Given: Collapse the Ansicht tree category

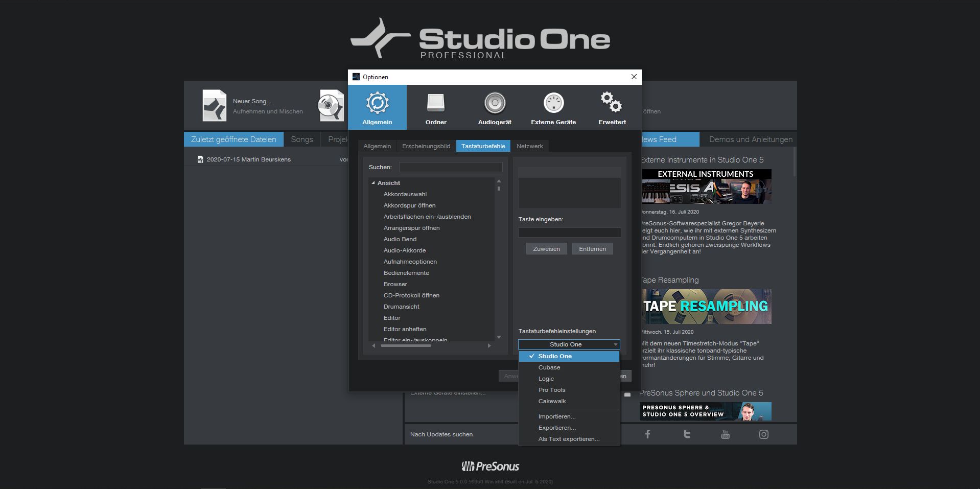Looking at the screenshot, I should (373, 183).
